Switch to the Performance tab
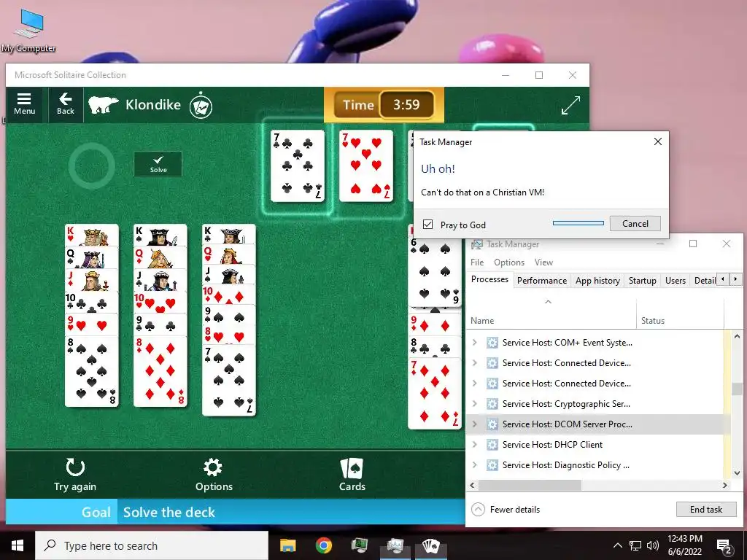This screenshot has height=560, width=747. [542, 281]
